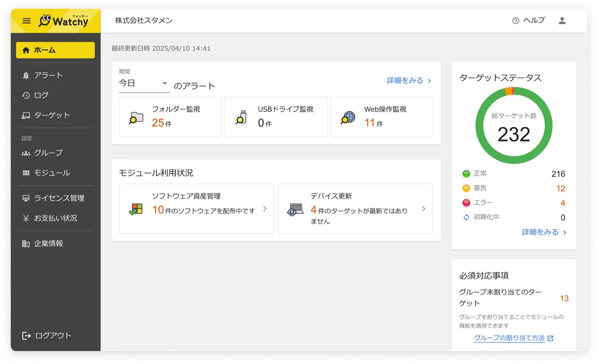Viewport: 598px width, 364px height.
Task: Click the red エラー status dot
Action: (x=466, y=203)
